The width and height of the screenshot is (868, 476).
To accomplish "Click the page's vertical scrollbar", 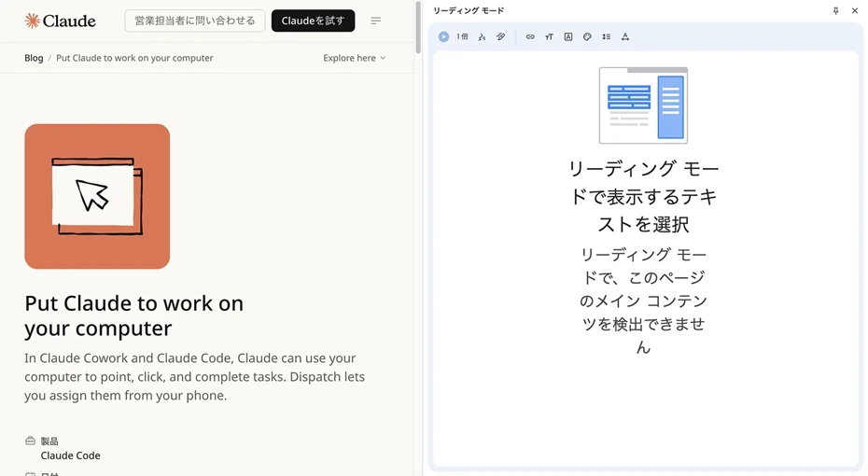I will pos(418,28).
